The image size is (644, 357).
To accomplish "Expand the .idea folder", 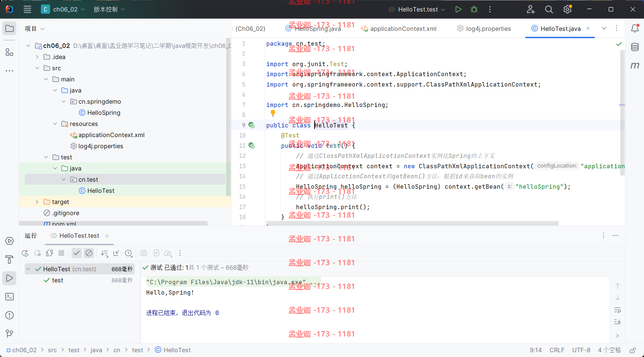I will (x=37, y=57).
